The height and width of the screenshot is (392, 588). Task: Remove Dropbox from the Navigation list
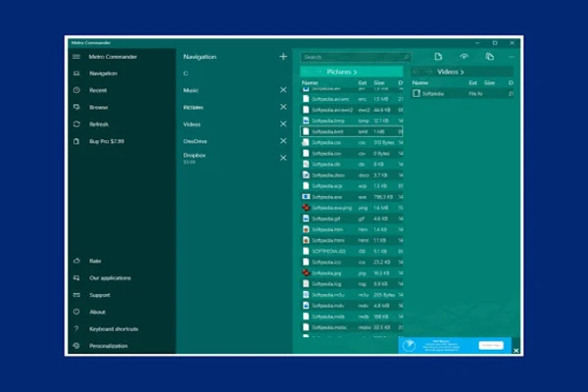pos(283,158)
